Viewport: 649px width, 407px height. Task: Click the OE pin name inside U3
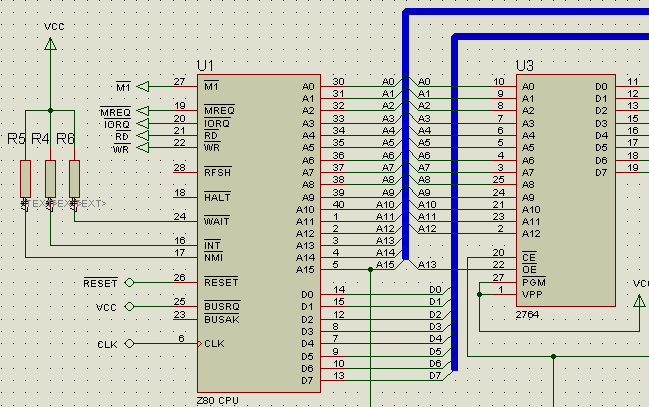[x=529, y=270]
